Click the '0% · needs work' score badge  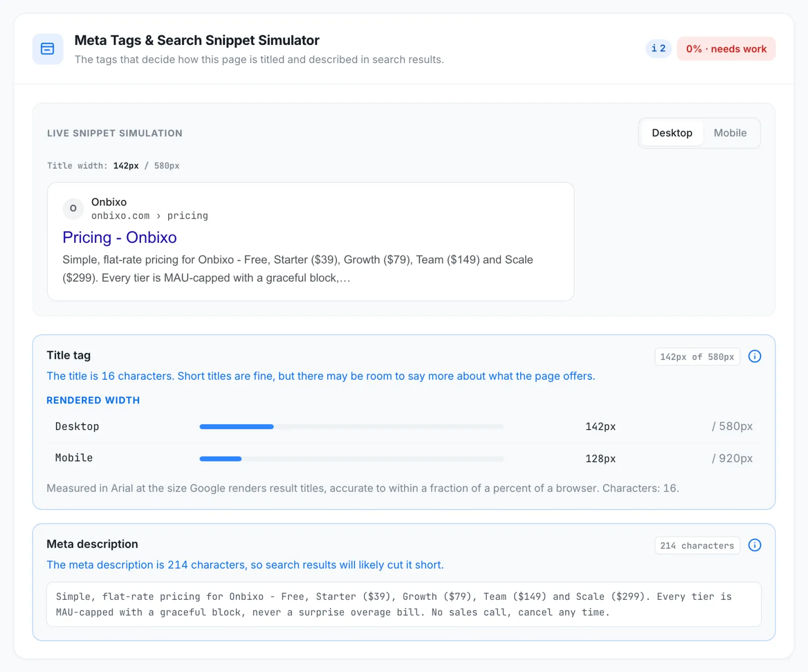coord(726,49)
